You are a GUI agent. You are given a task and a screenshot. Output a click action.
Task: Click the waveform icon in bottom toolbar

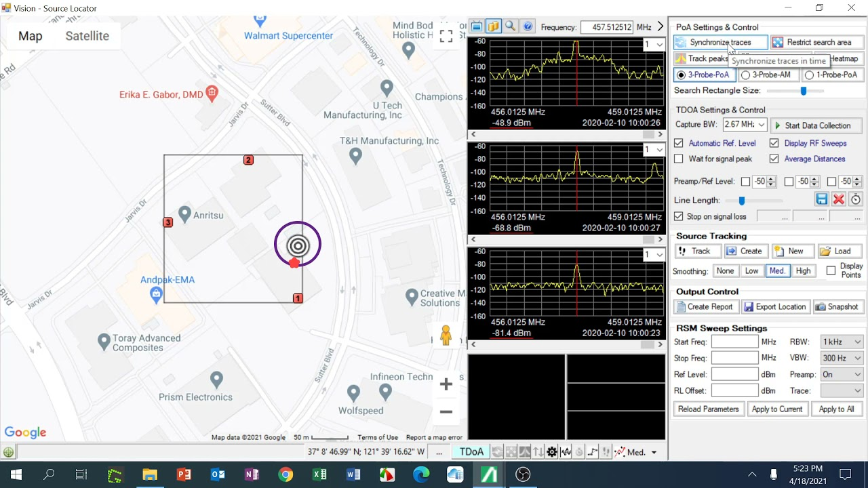[566, 452]
